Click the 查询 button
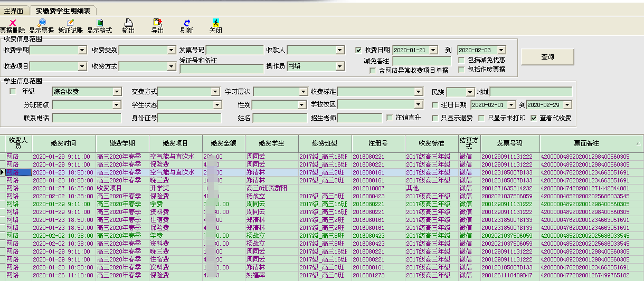Image resolution: width=644 pixels, height=281 pixels. [547, 57]
